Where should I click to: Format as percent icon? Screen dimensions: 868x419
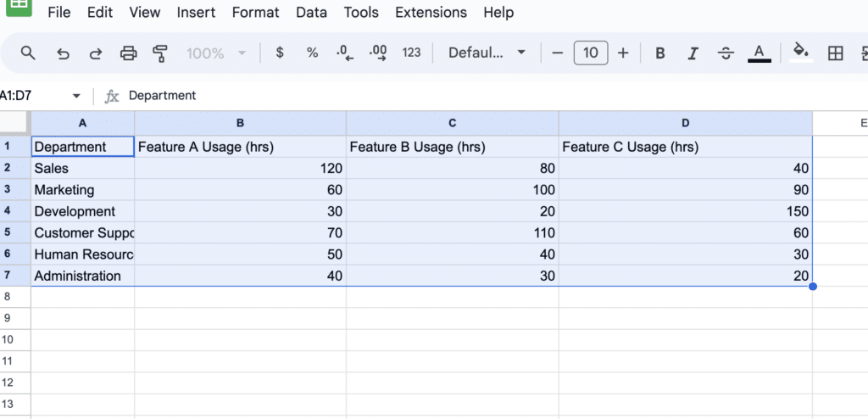pos(312,53)
